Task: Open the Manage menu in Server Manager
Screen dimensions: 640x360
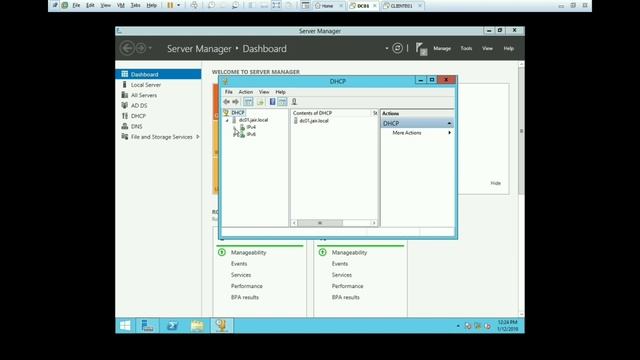Action: (x=442, y=49)
